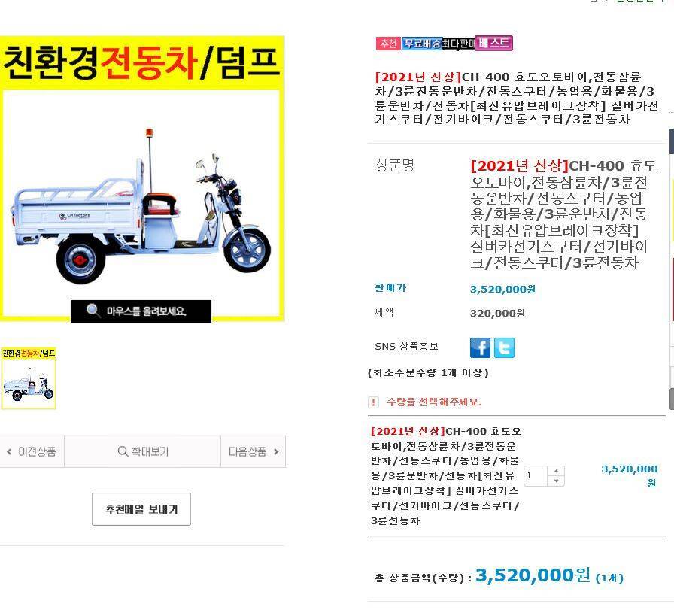Click the main tricycle product image
Viewport: 674px width, 616px height.
[x=141, y=202]
